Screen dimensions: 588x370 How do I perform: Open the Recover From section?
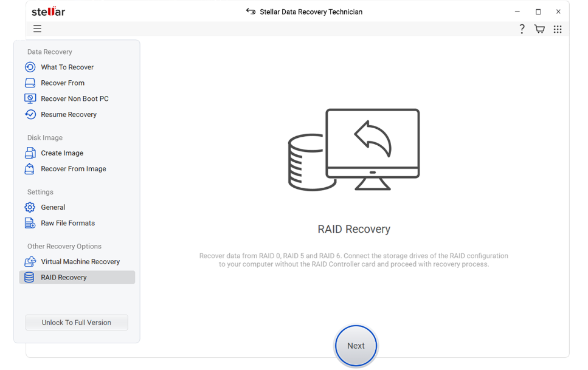point(63,83)
